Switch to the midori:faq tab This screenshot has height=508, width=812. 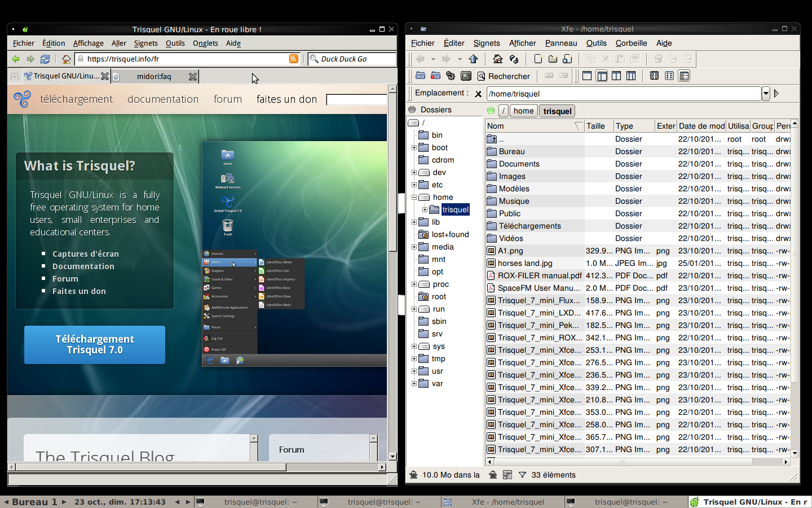tap(154, 76)
